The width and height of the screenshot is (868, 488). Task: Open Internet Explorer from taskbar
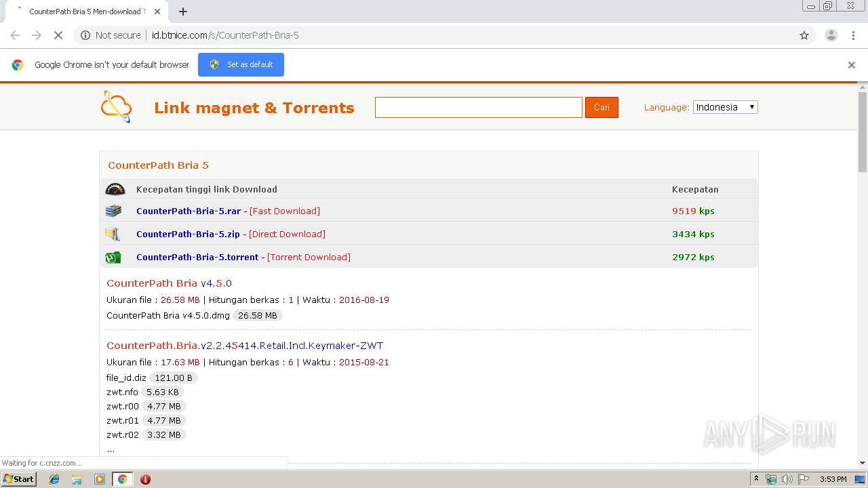pyautogui.click(x=54, y=479)
